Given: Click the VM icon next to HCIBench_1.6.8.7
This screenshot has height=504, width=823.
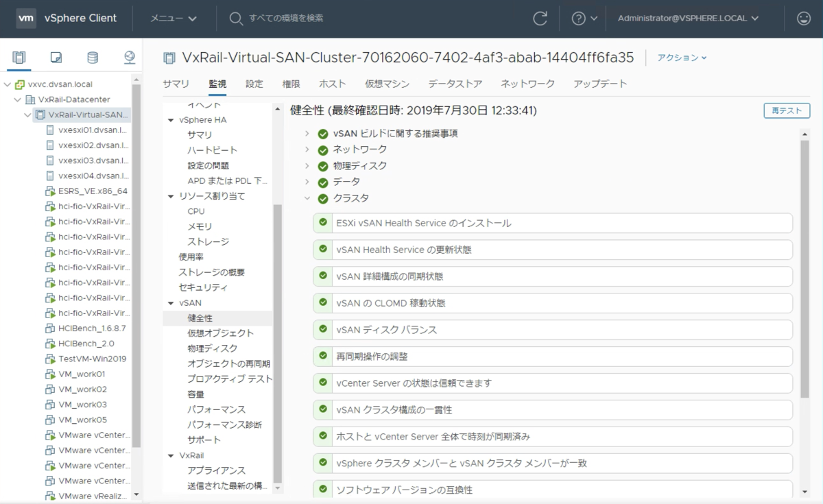Looking at the screenshot, I should pos(50,328).
